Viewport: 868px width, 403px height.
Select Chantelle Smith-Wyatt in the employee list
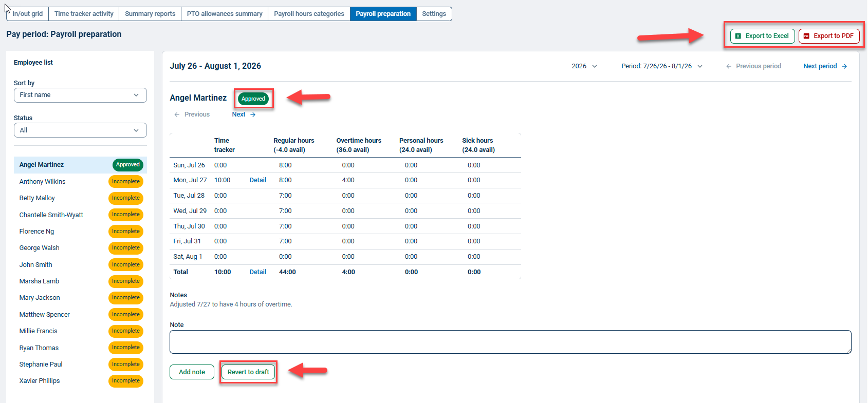point(80,215)
